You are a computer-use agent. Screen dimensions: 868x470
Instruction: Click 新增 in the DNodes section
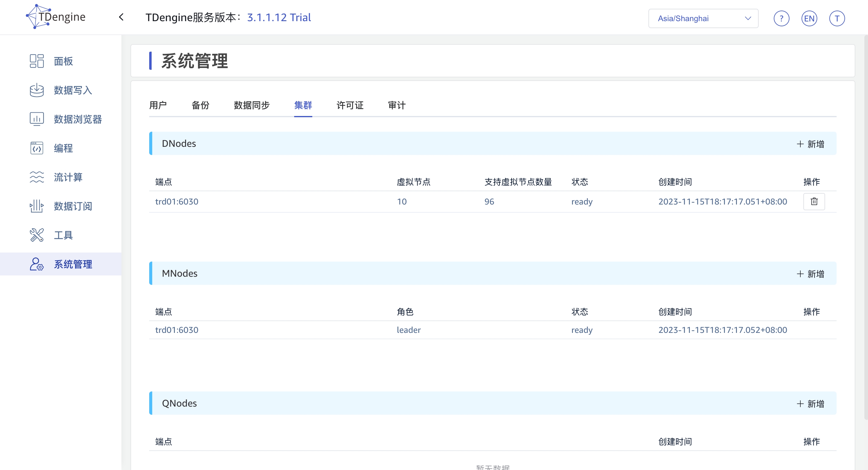[810, 144]
